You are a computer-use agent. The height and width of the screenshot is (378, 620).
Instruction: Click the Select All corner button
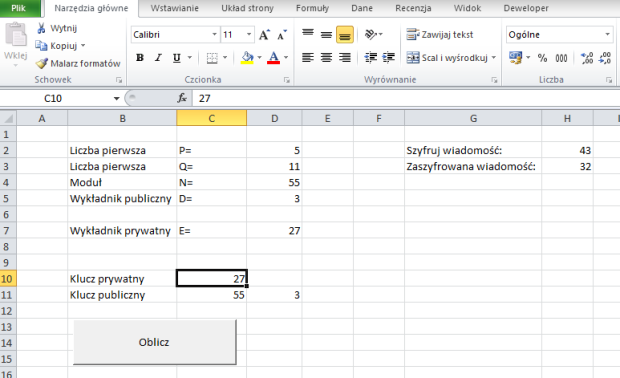point(8,118)
